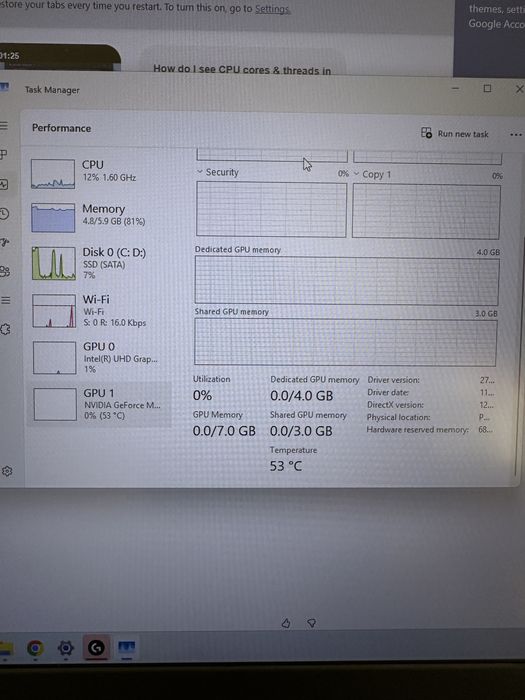Open the Copy 1 engine dropdown chevron
Viewport: 525px width, 700px height.
(x=356, y=174)
